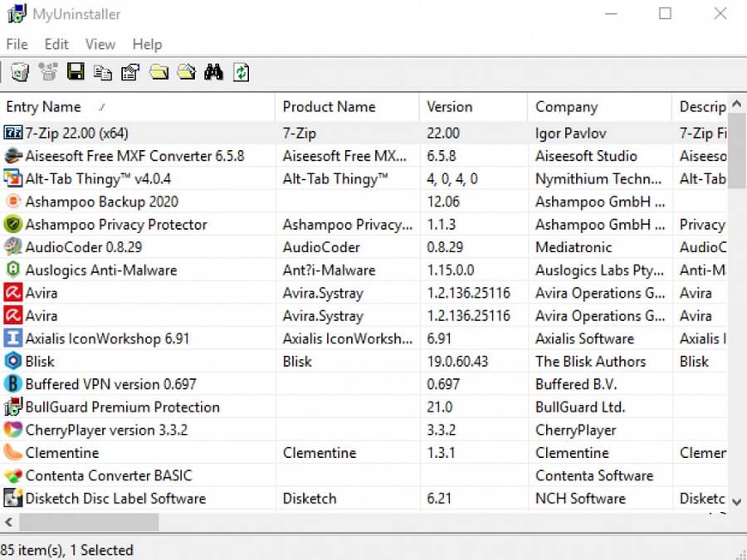Click the floppy disk Save icon

tap(76, 73)
